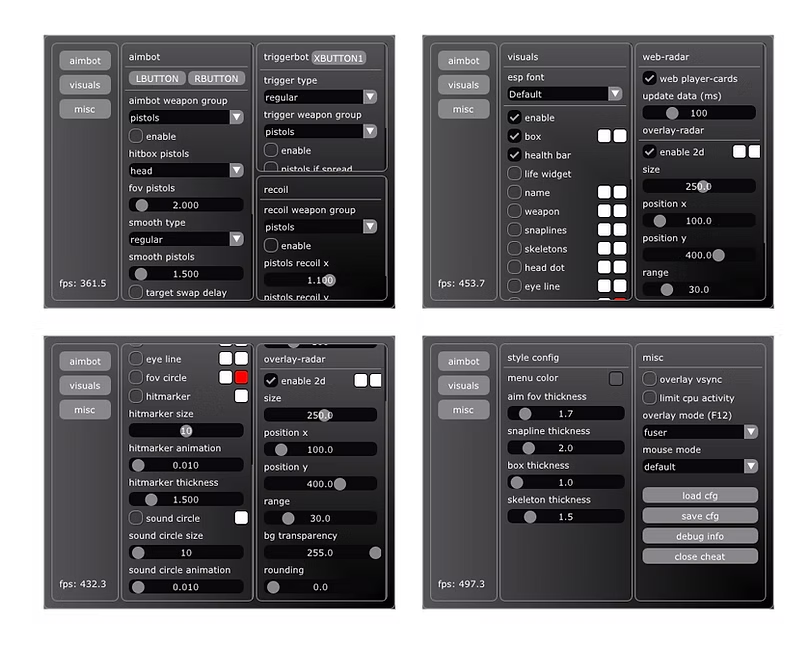Image resolution: width=808 pixels, height=648 pixels.
Task: Click the XBUTTON1 triggerbot key bind
Action: click(339, 58)
